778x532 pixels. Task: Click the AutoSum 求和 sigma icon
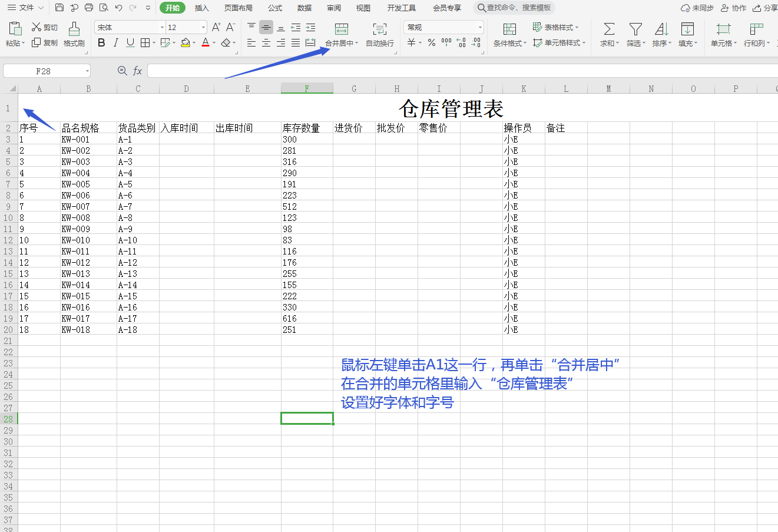click(610, 29)
